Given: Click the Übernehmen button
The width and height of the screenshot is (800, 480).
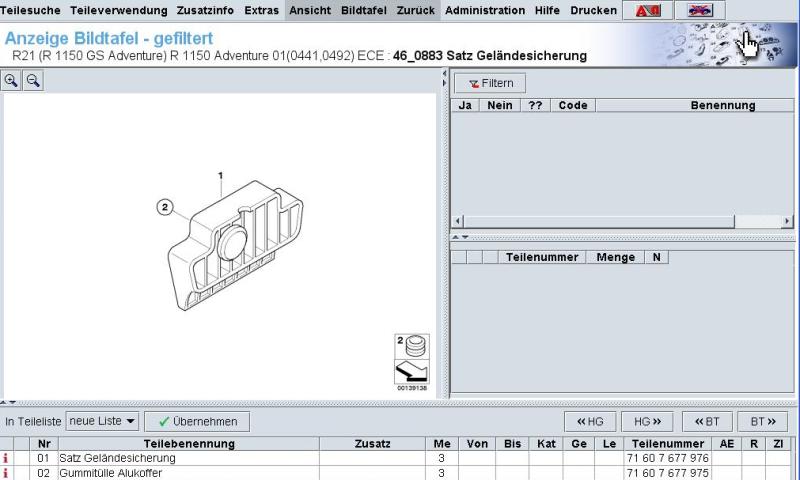Looking at the screenshot, I should pyautogui.click(x=197, y=421).
